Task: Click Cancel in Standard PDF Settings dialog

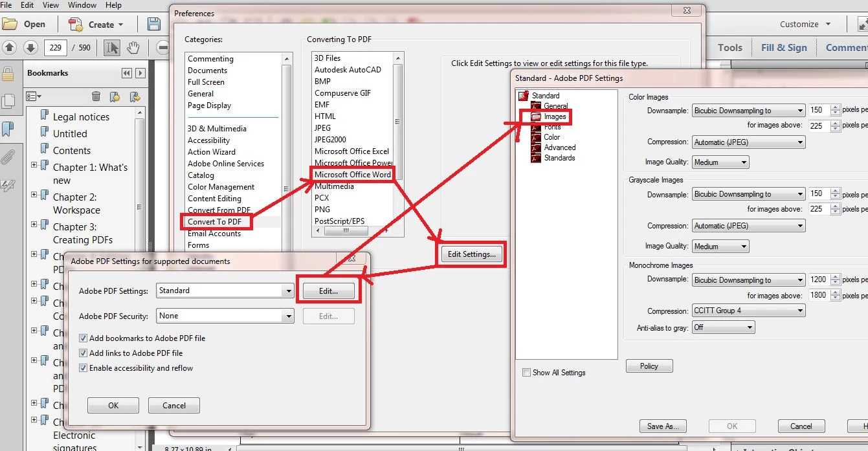Action: (801, 426)
